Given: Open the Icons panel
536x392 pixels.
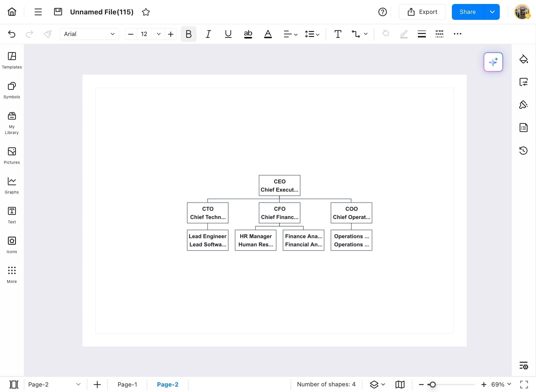Looking at the screenshot, I should [x=12, y=245].
